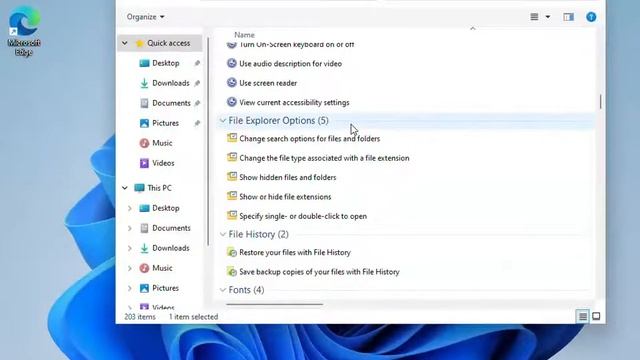Click the vertical scrollbar thumb of file list
Viewport: 640px width, 360px height.
(600, 102)
